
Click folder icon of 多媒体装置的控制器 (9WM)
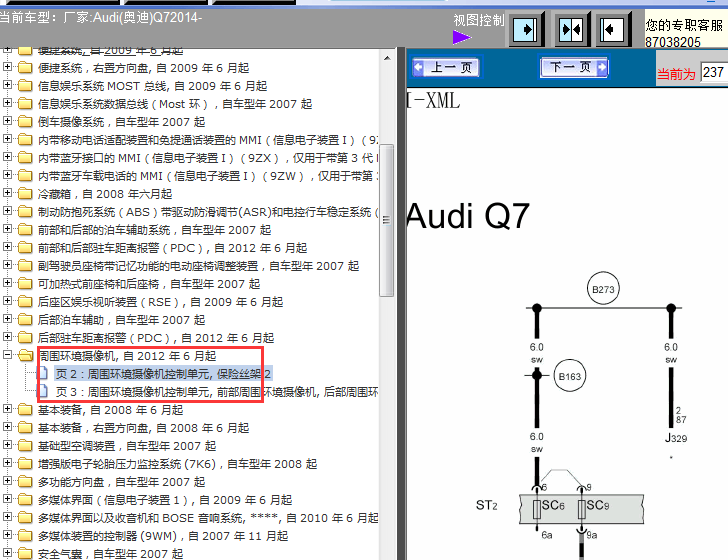tap(25, 536)
